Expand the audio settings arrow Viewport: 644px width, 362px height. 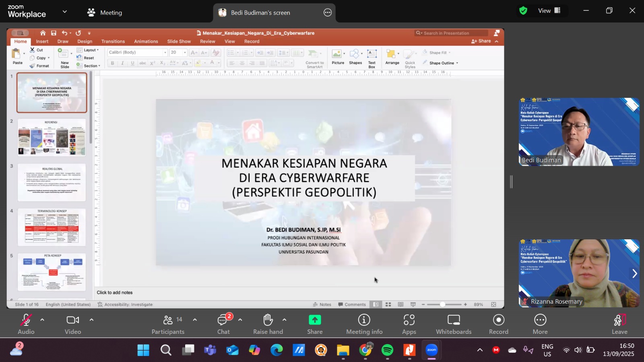[42, 320]
